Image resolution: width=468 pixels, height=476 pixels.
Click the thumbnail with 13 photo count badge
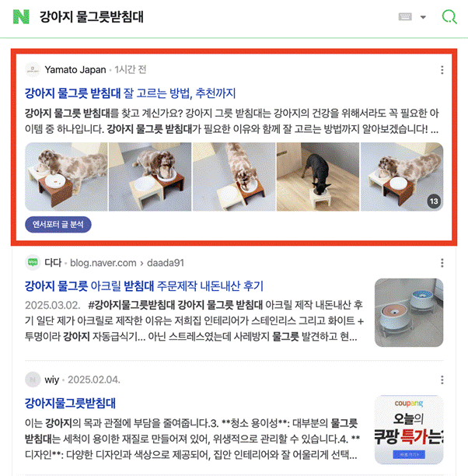point(402,177)
